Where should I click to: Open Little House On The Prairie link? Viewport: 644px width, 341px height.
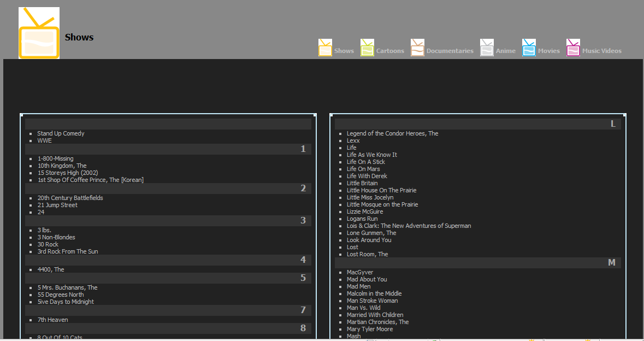382,190
